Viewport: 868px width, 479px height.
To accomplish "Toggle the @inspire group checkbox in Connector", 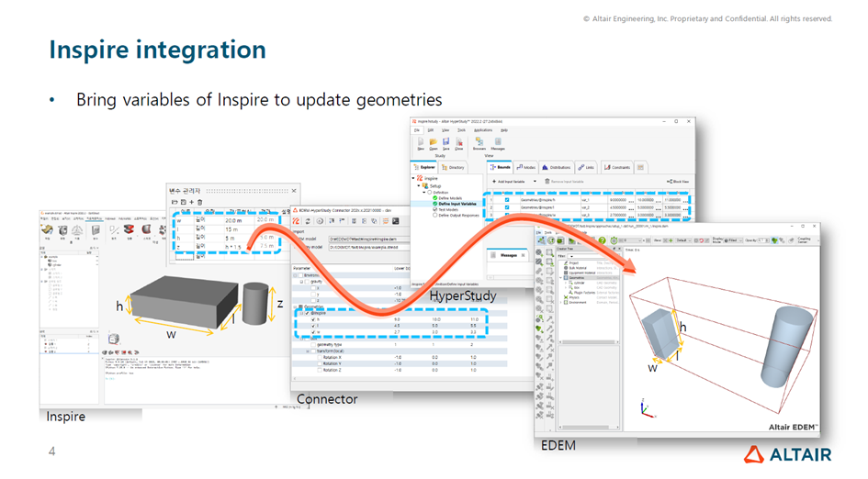I will pos(307,313).
